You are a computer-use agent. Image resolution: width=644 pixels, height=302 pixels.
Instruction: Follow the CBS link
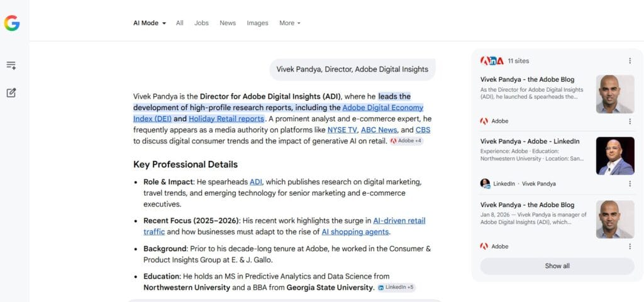pos(423,130)
